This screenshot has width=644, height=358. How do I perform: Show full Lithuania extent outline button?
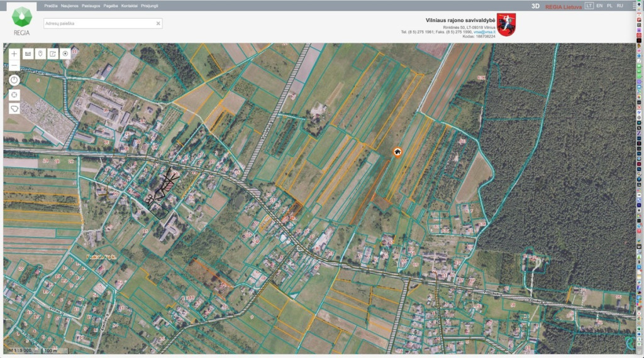14,109
